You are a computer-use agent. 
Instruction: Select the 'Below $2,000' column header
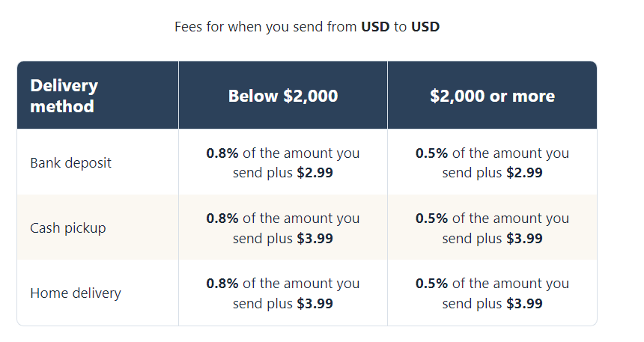283,95
